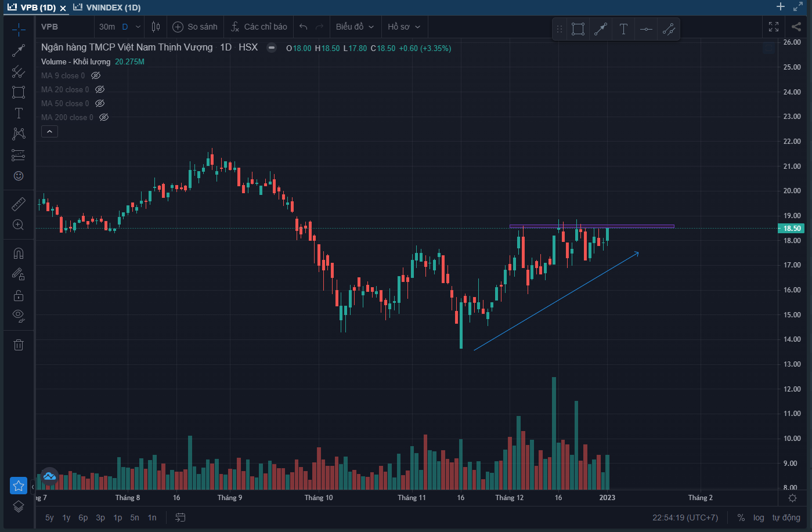Toggle visibility of MA 9 indicator
812x532 pixels.
pos(96,75)
